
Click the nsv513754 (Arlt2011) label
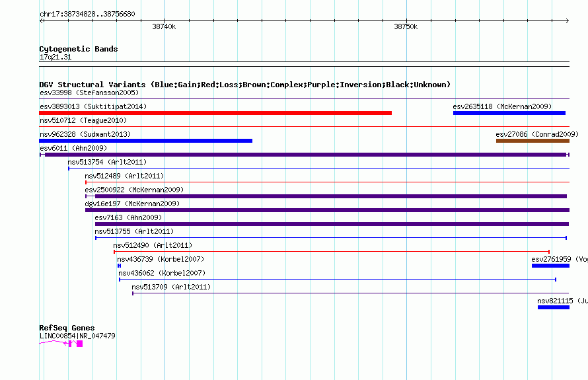107,162
